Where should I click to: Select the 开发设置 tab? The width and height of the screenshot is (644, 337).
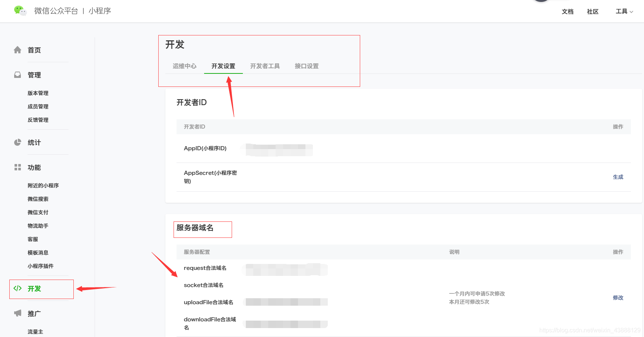click(x=223, y=66)
